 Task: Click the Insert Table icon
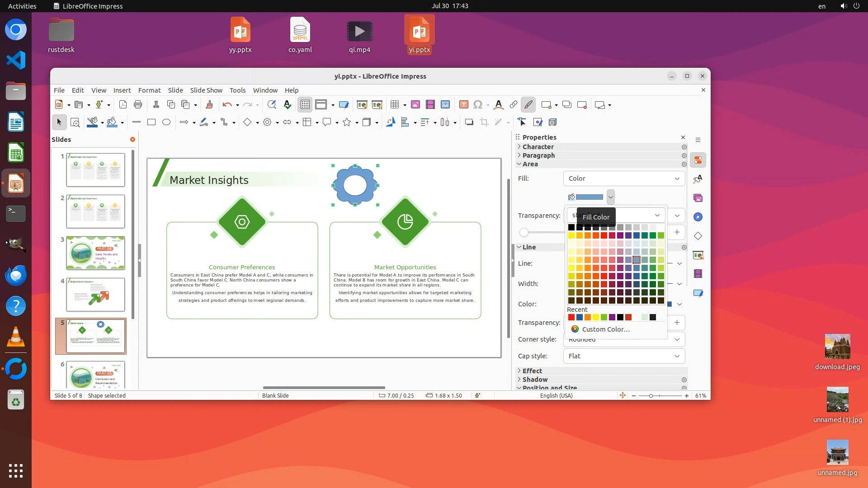[395, 105]
